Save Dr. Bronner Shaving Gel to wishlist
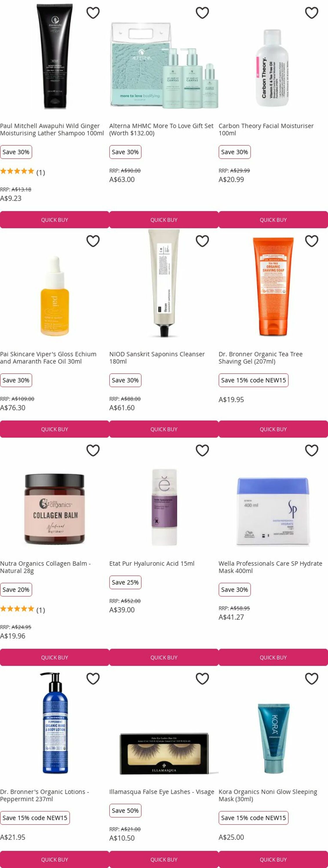 tap(311, 241)
